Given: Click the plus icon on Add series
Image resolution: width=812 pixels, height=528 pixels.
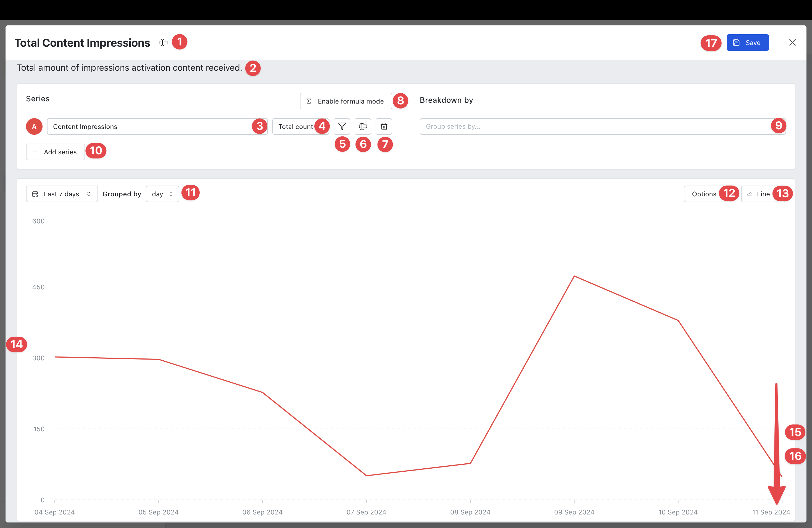Looking at the screenshot, I should [x=35, y=152].
